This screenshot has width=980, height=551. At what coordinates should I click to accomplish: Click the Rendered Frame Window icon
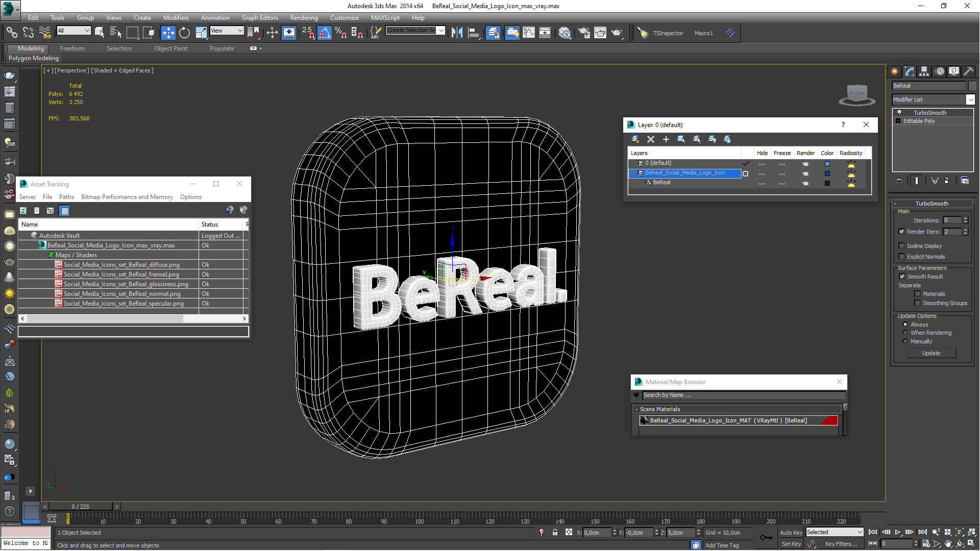(600, 33)
